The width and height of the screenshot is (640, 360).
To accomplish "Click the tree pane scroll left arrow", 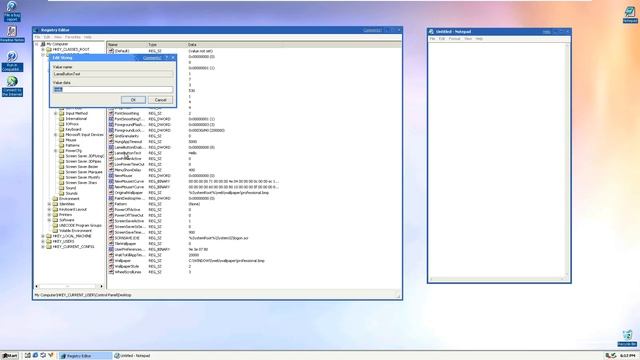I will (37, 286).
